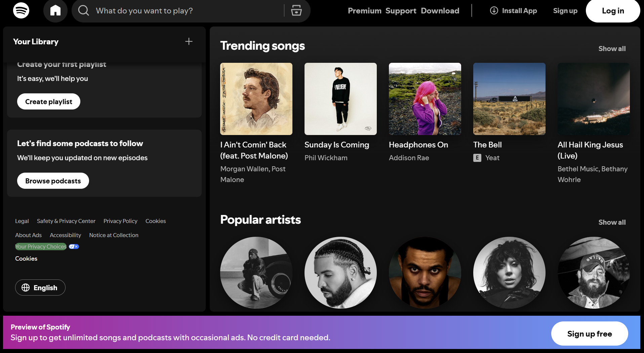Open Your Privacy Choices link
This screenshot has height=353, width=644.
[x=41, y=247]
